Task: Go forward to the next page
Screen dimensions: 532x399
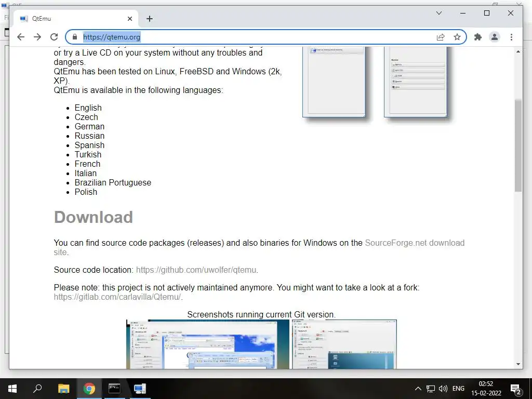Action: point(37,37)
